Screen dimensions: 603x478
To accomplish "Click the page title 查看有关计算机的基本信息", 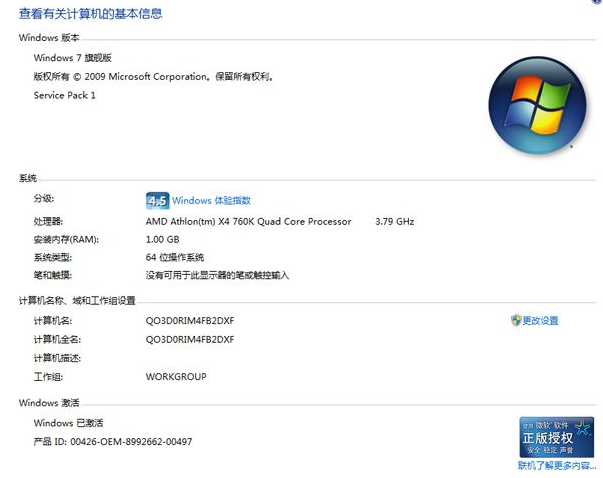I will (90, 14).
